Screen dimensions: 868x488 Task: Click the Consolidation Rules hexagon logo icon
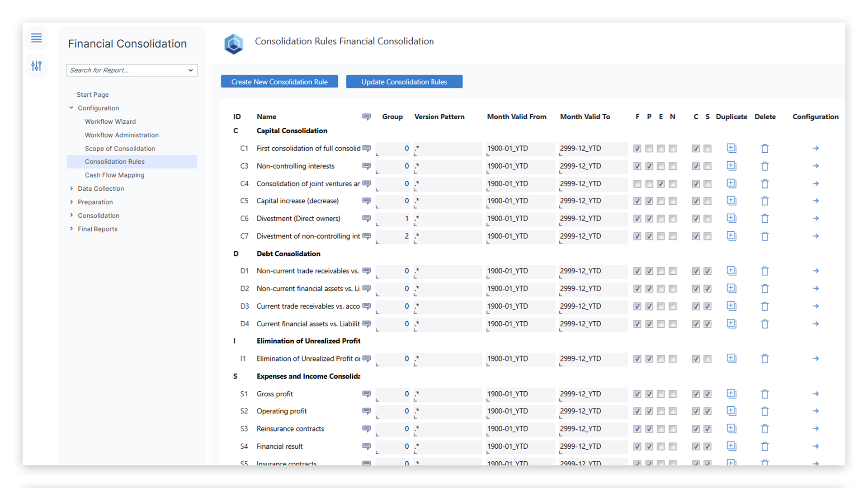(234, 44)
